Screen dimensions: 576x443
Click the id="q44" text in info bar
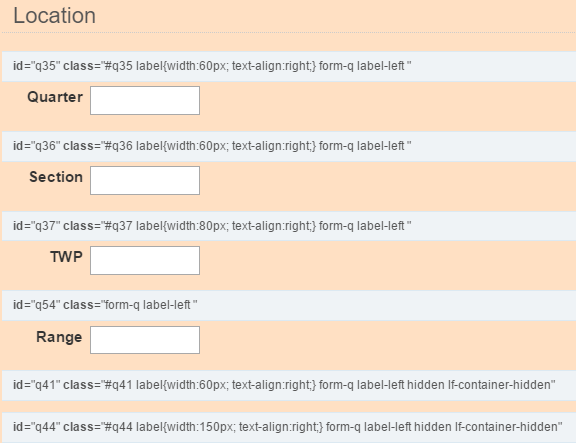click(37, 427)
